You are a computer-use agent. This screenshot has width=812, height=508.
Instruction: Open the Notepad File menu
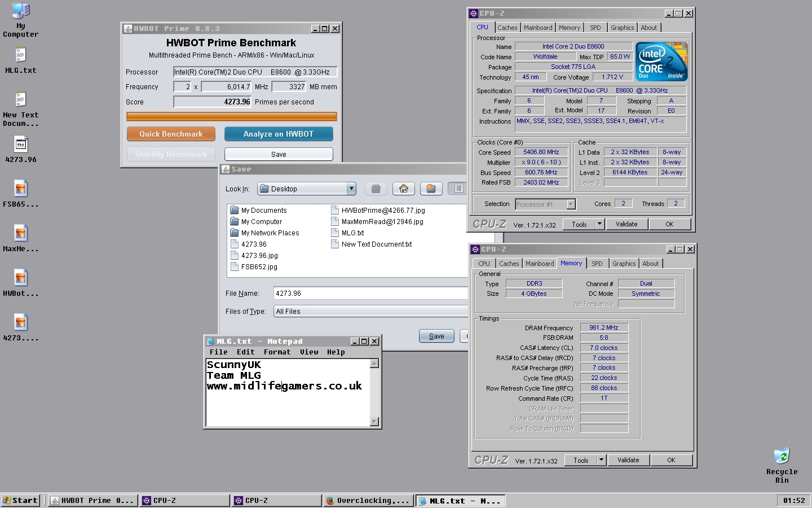coord(219,352)
